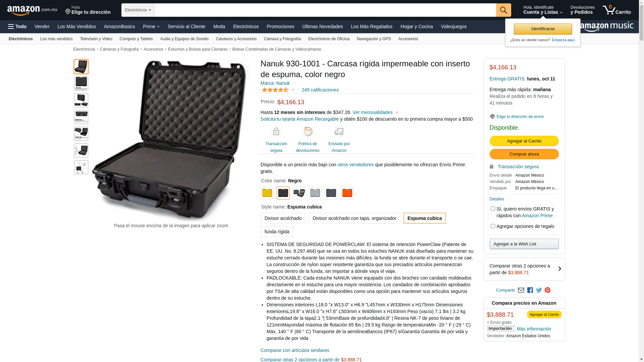Screen dimensions: 644x362
Task: Check Agregar opciones de regalo
Action: (493, 226)
